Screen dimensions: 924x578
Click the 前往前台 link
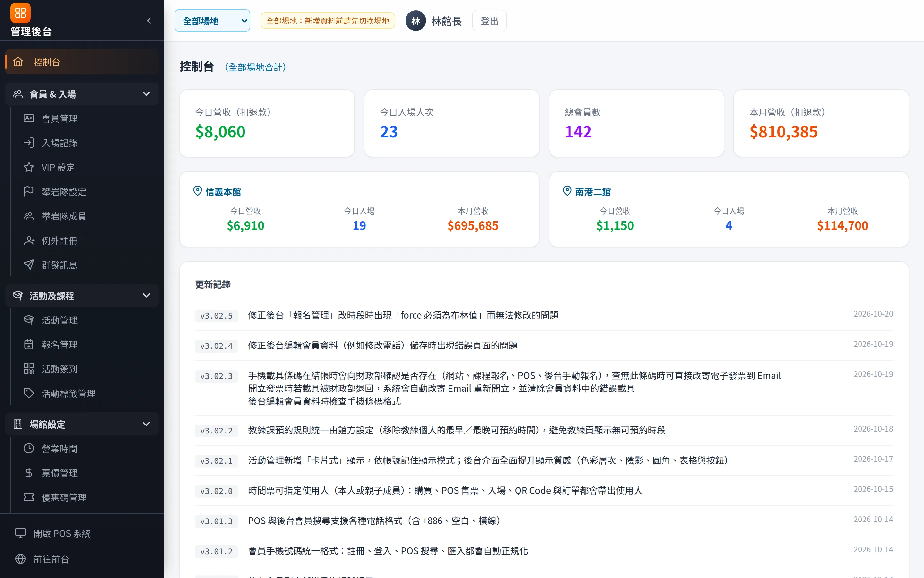pos(82,559)
